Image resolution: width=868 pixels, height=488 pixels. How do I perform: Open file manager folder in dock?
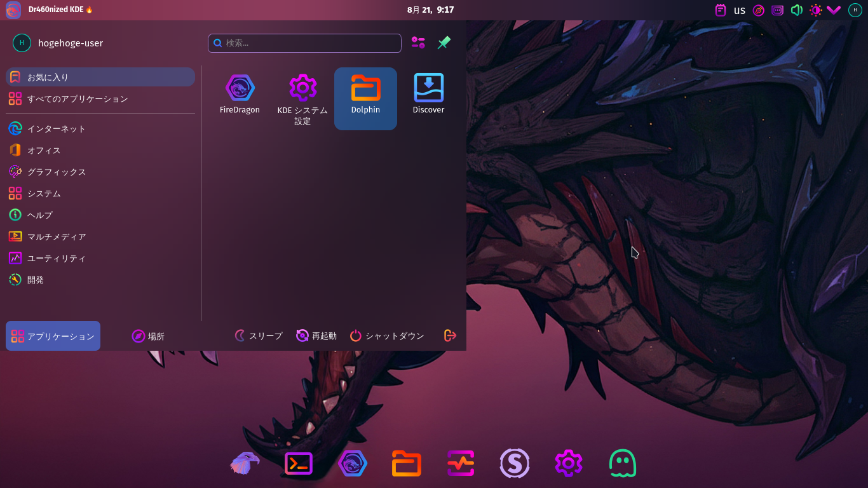coord(407,463)
